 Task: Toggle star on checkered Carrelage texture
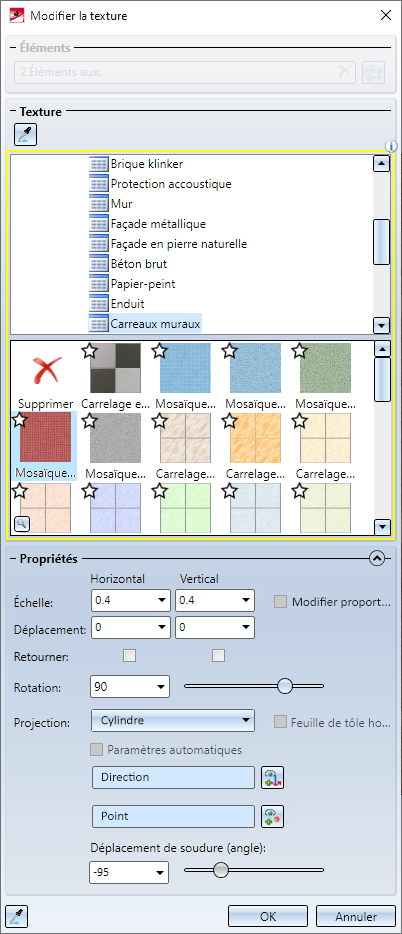pos(89,351)
